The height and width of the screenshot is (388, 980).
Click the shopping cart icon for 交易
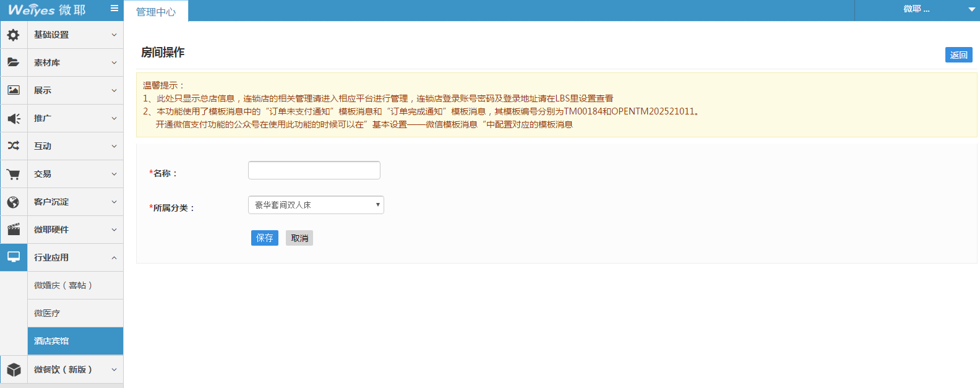[13, 175]
